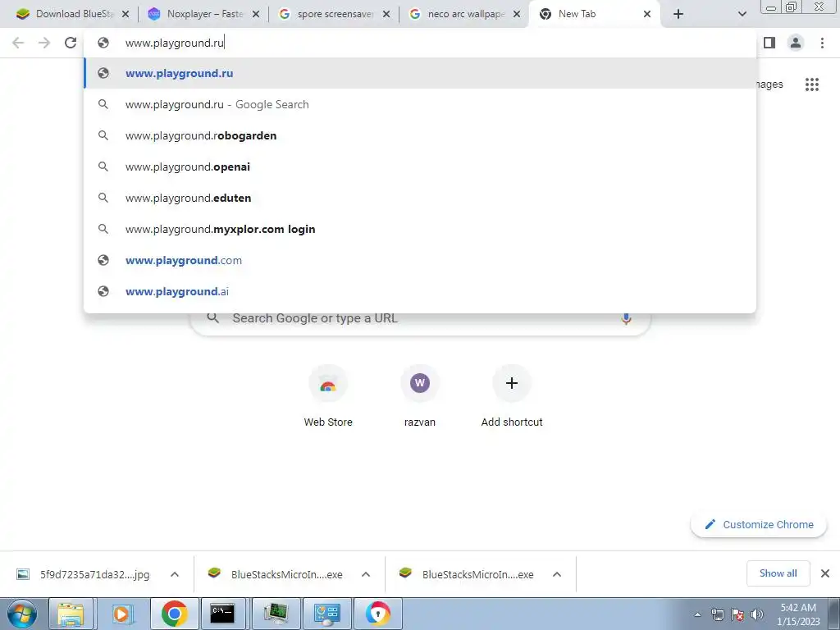Viewport: 840px width, 630px height.
Task: Expand options for first BlueStacksMicroIn exe download
Action: click(366, 574)
